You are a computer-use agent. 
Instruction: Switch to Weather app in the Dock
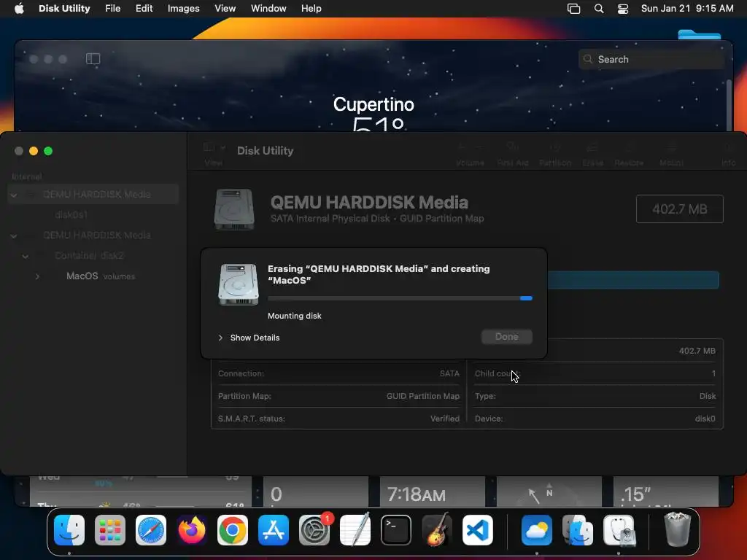[x=537, y=530]
